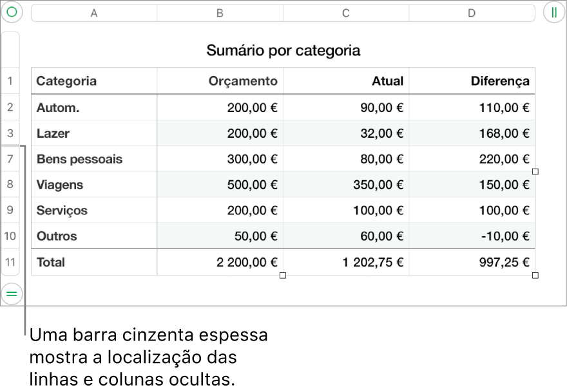Viewport: 567px width, 392px height.
Task: Select row 11 header
Action: point(10,262)
